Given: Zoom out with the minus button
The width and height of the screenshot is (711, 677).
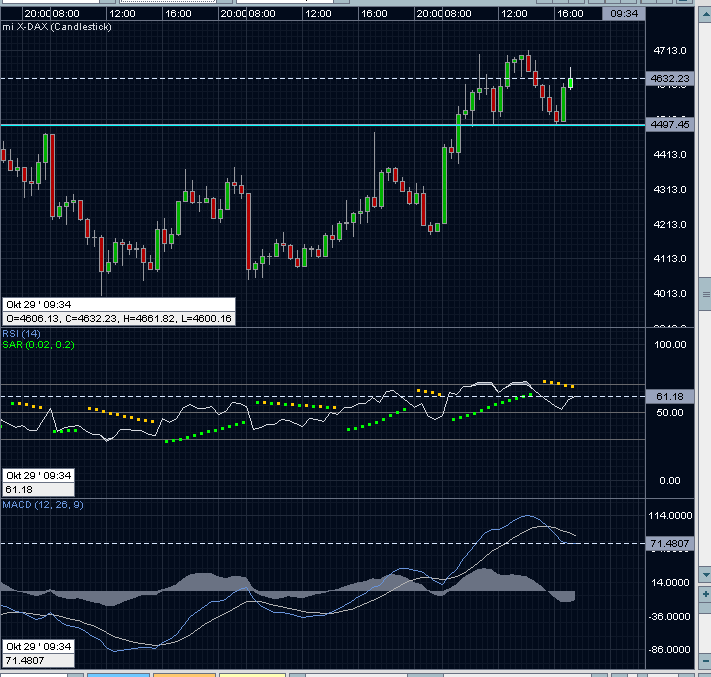Looking at the screenshot, I should click(705, 661).
